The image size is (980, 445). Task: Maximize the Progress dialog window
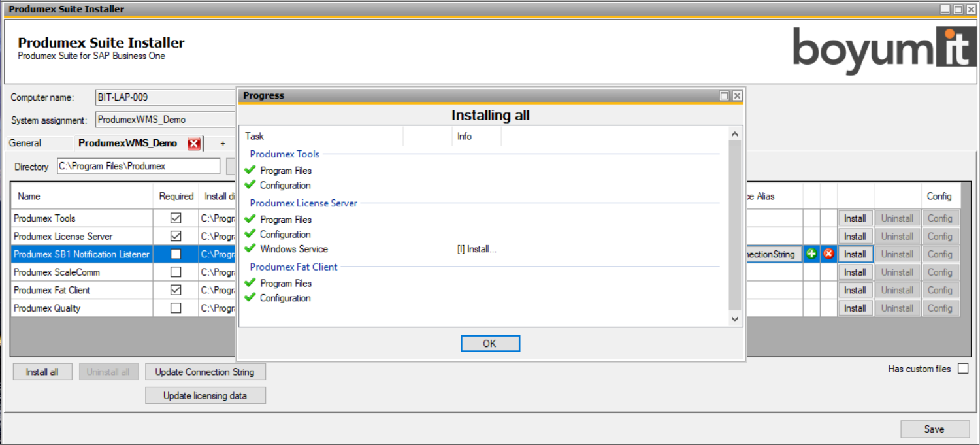(x=724, y=96)
